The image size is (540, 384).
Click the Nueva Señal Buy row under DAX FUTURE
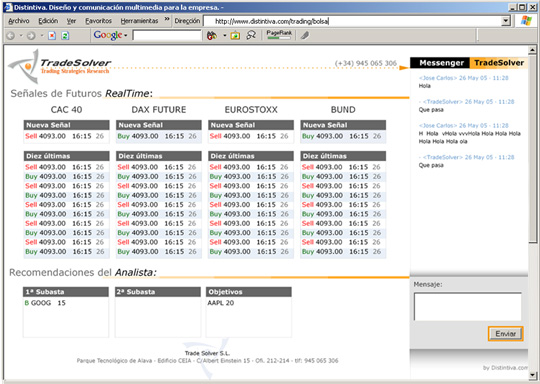pyautogui.click(x=159, y=136)
